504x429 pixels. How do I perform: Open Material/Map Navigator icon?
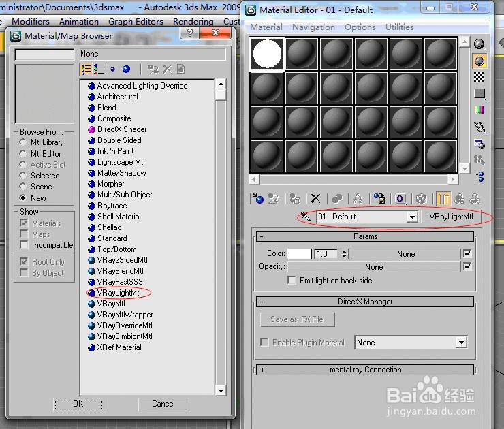tap(479, 176)
